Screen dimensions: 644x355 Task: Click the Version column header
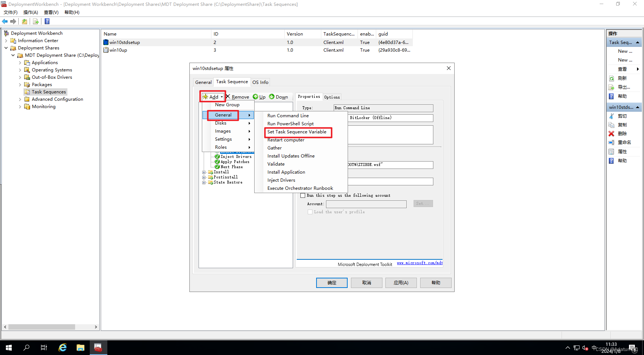(x=303, y=34)
